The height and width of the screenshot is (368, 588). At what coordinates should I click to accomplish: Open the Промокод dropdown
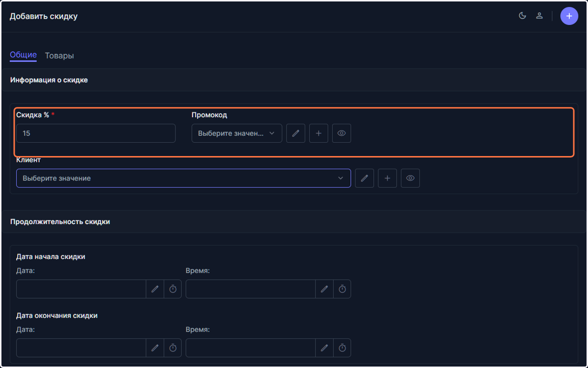click(x=237, y=133)
